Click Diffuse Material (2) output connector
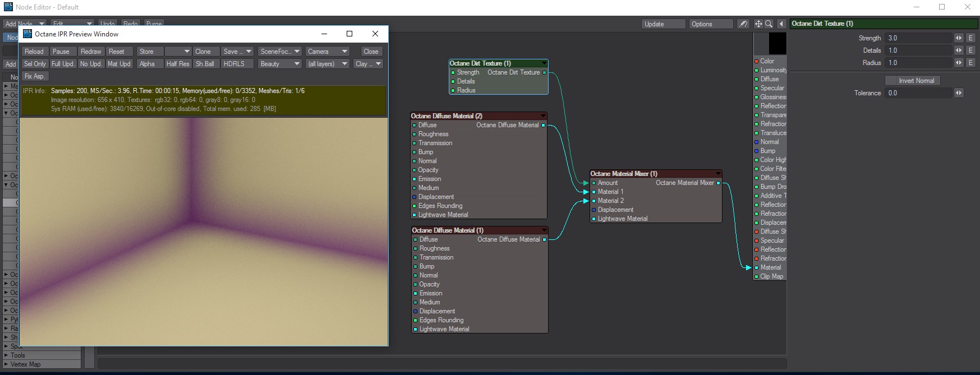The width and height of the screenshot is (980, 375). pos(543,125)
